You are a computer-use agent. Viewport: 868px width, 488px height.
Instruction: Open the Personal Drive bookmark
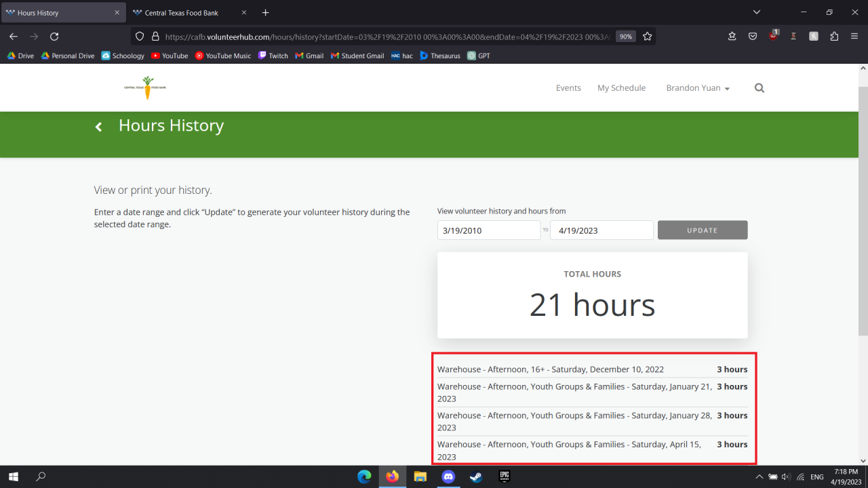click(68, 56)
